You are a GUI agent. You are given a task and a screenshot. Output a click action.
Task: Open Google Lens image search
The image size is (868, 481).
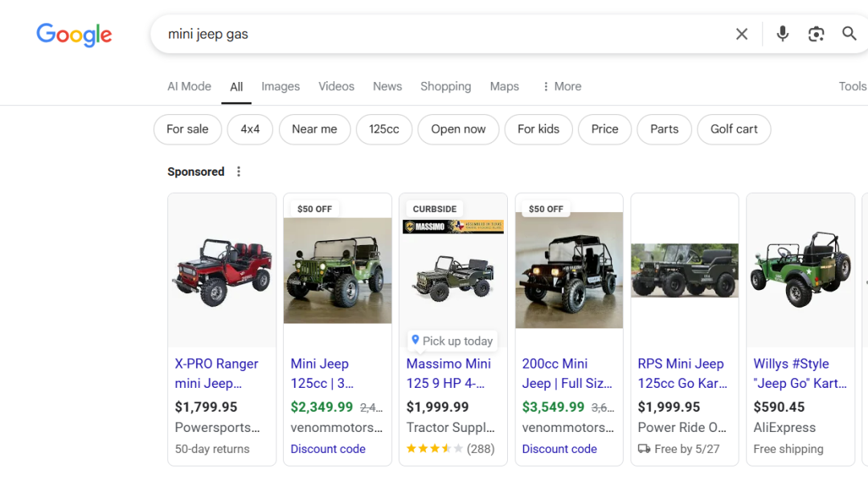tap(816, 34)
